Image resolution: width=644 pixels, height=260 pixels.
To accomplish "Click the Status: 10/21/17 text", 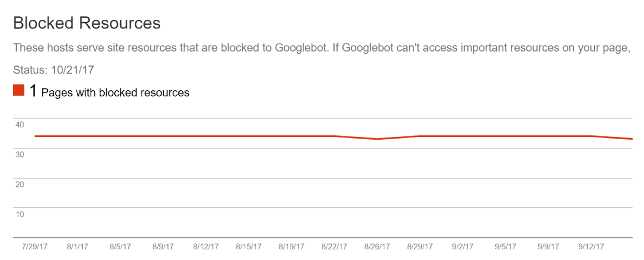I will pyautogui.click(x=54, y=70).
